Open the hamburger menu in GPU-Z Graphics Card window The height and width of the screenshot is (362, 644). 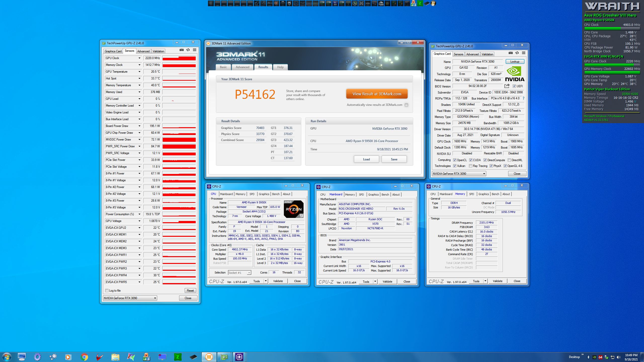pos(524,53)
